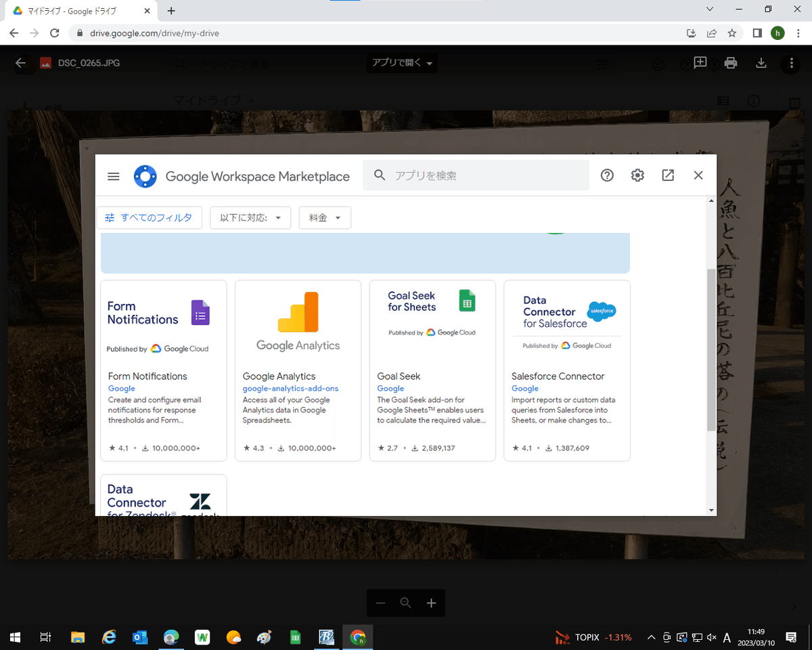Click Chrome back navigation arrow
Viewport: 812px width, 650px height.
click(14, 33)
